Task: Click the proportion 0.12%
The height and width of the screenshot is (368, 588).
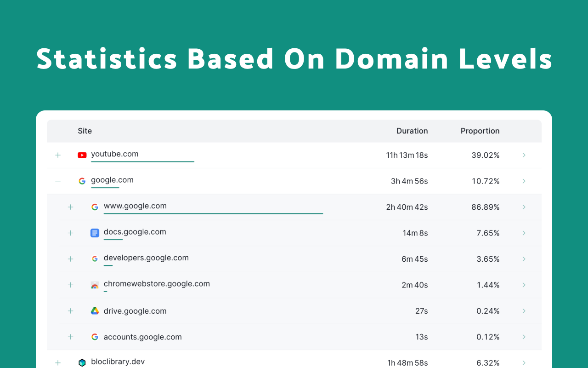Action: tap(488, 337)
